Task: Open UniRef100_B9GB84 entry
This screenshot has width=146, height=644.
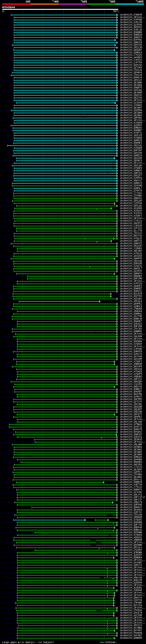Action: tap(131, 342)
